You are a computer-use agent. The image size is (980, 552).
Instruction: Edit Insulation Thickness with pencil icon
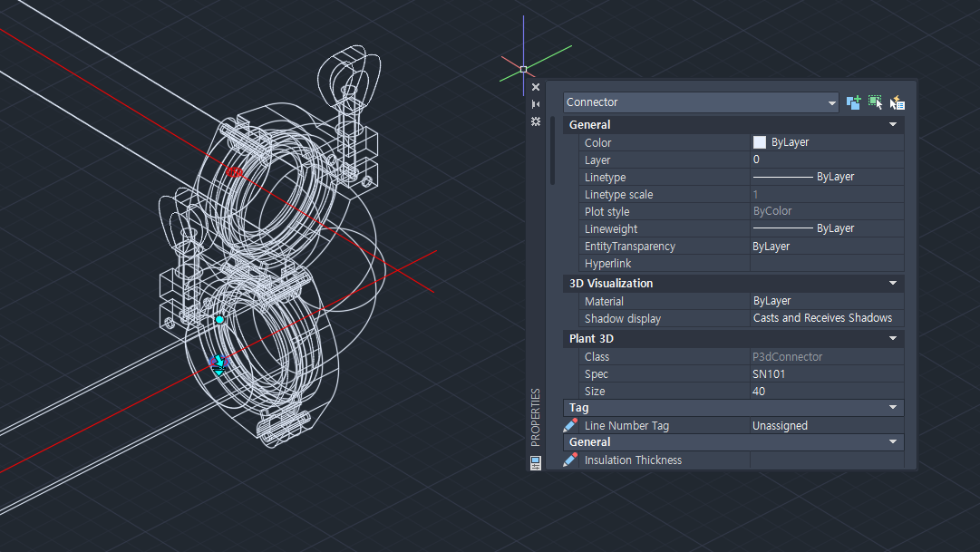tap(570, 460)
